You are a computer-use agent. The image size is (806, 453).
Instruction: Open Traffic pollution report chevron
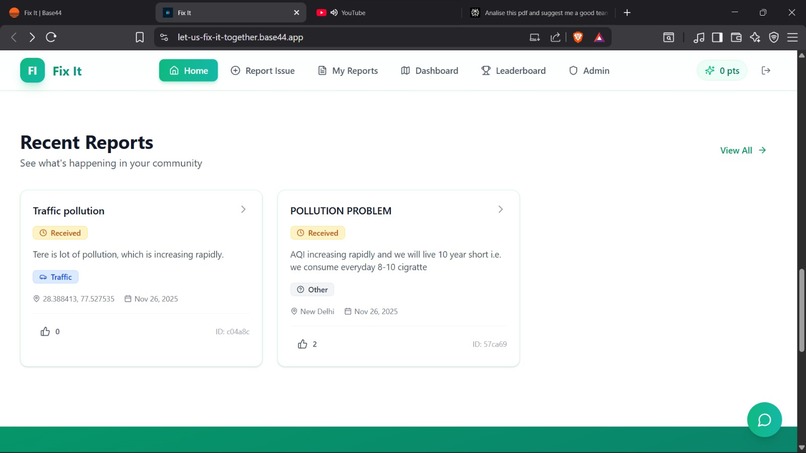point(243,209)
